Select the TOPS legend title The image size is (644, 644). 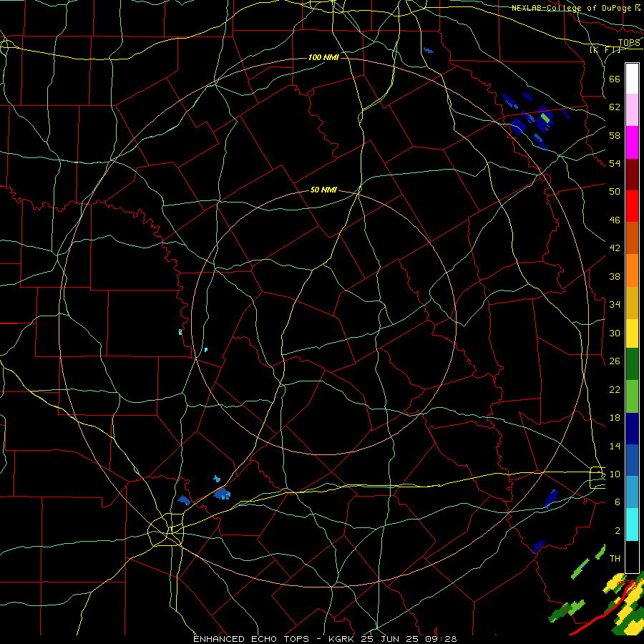[x=629, y=43]
